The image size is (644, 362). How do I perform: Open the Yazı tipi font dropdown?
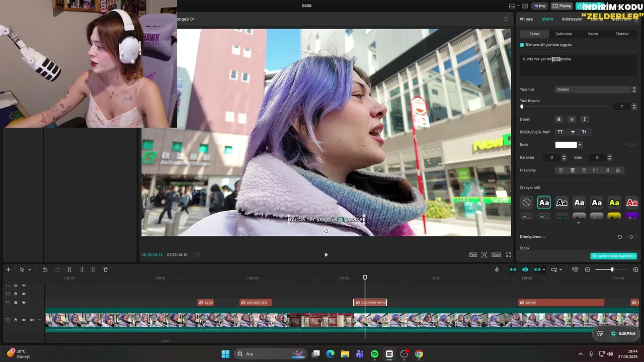pyautogui.click(x=596, y=89)
